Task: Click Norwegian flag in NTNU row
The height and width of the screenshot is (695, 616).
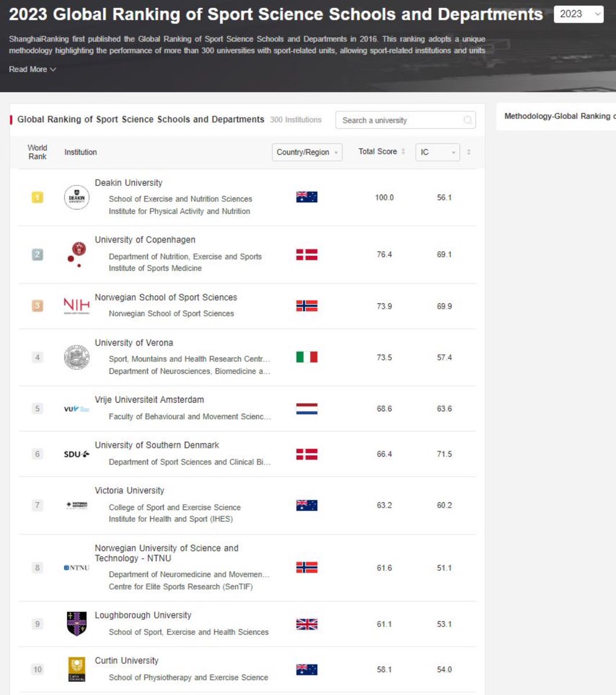Action: (x=307, y=568)
